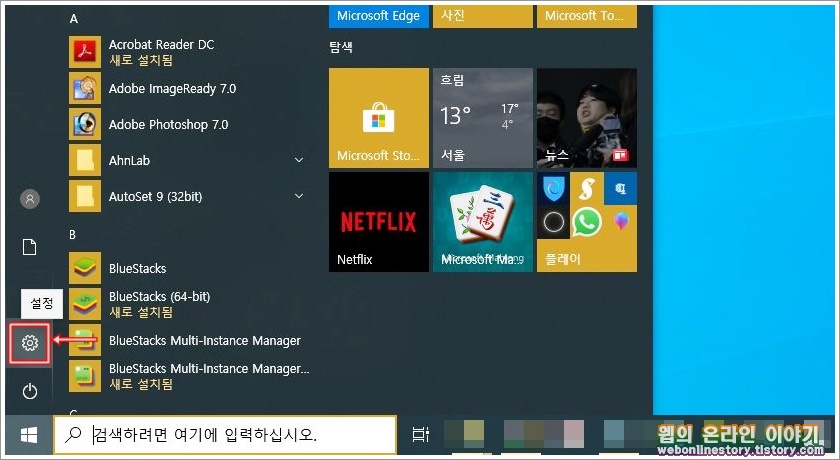Launch Acrobat Reader DC icon

click(x=85, y=52)
